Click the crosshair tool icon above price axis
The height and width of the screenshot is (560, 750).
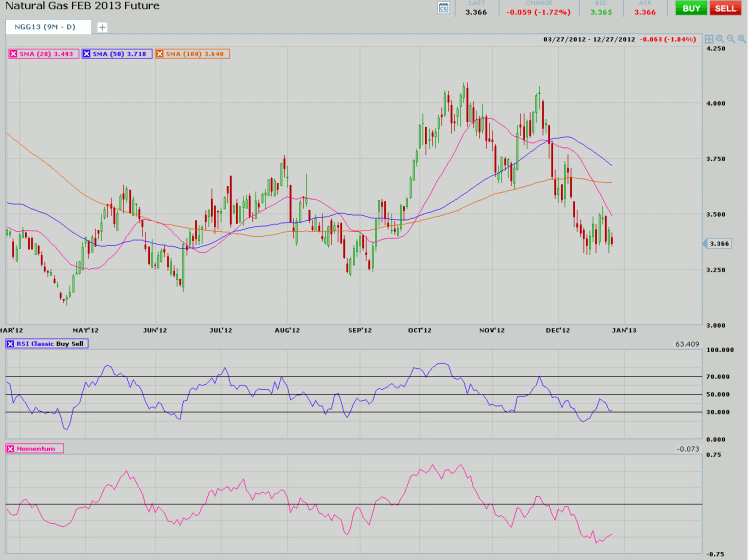[709, 38]
